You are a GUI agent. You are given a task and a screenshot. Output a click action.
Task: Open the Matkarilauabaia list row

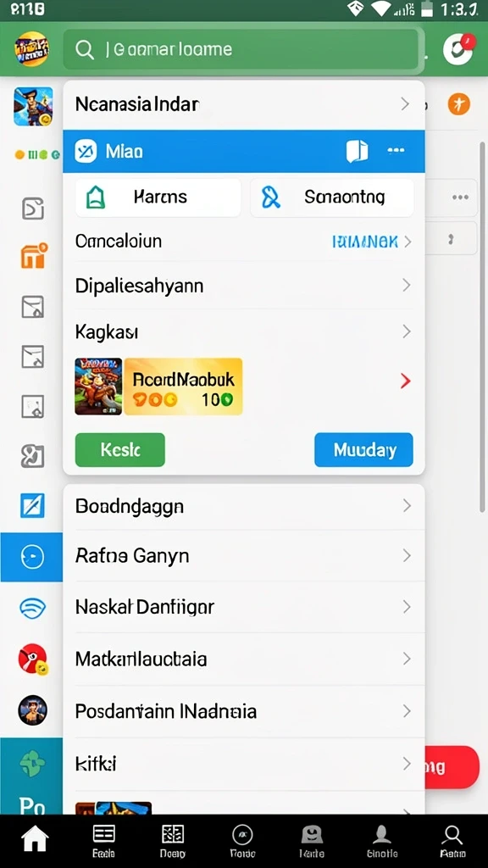(x=243, y=659)
